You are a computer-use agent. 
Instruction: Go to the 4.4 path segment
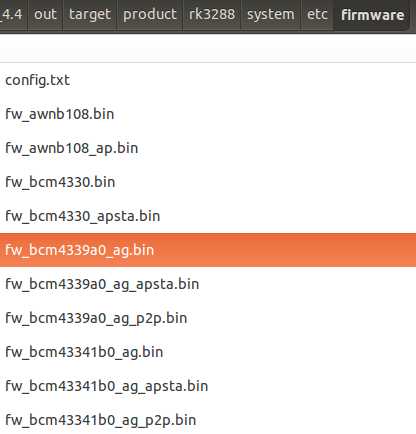[x=12, y=15]
